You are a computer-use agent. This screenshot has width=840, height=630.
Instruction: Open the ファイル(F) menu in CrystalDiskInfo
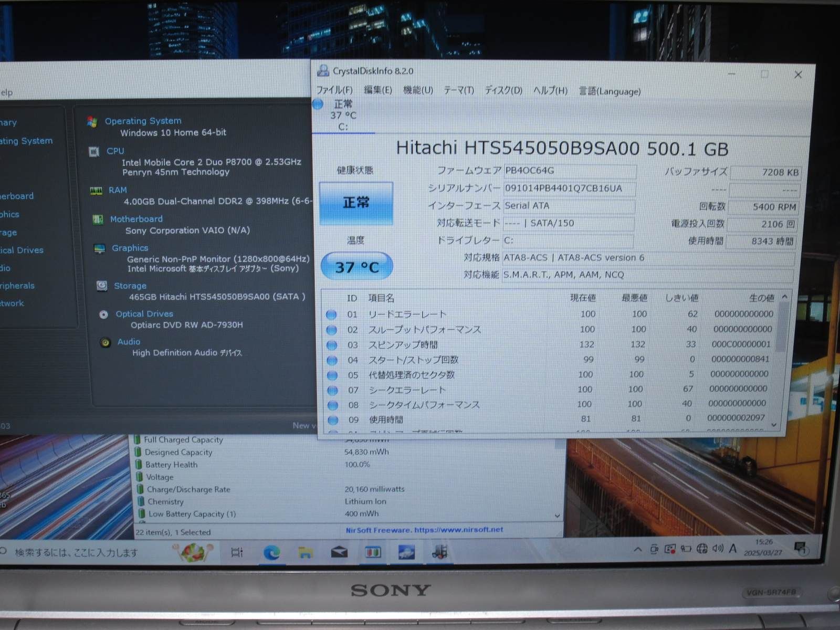[x=334, y=90]
